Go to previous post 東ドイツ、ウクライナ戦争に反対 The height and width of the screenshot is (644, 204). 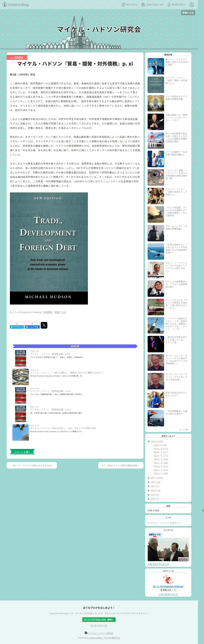point(32,465)
